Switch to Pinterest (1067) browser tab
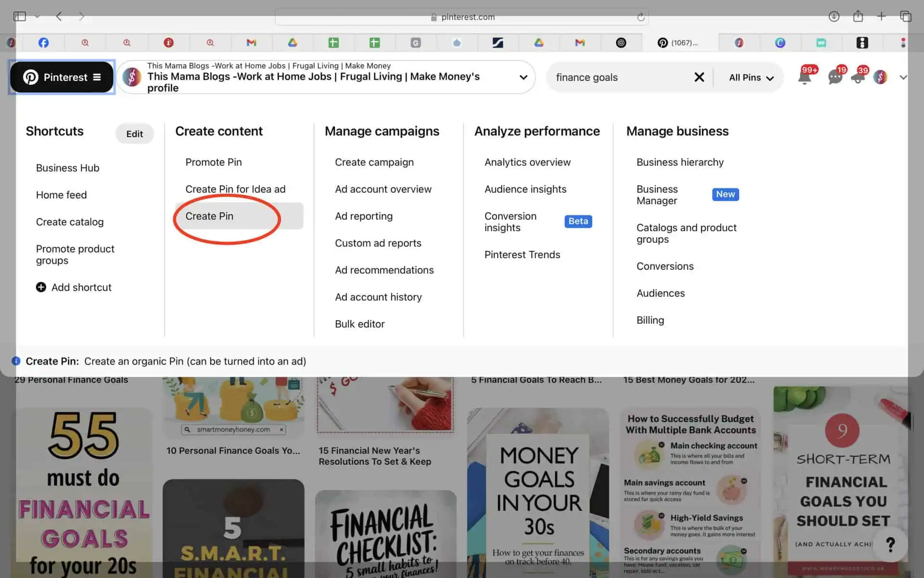Image resolution: width=924 pixels, height=578 pixels. (679, 43)
